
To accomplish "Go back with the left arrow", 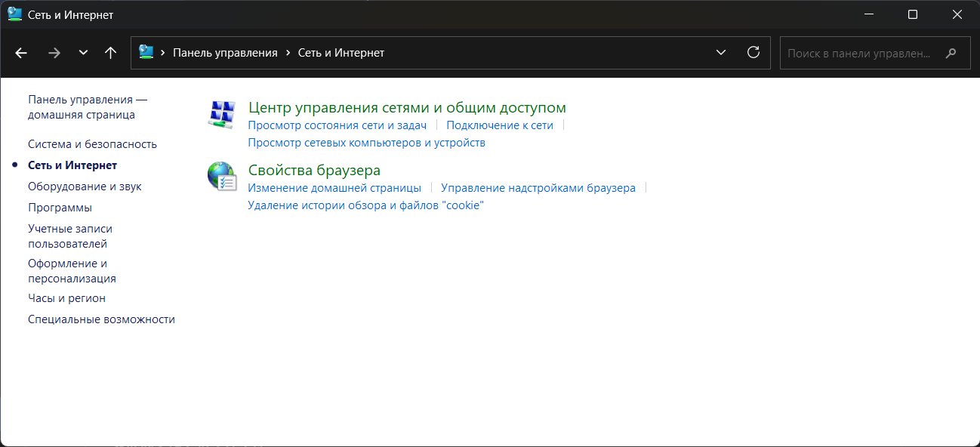I will [21, 53].
